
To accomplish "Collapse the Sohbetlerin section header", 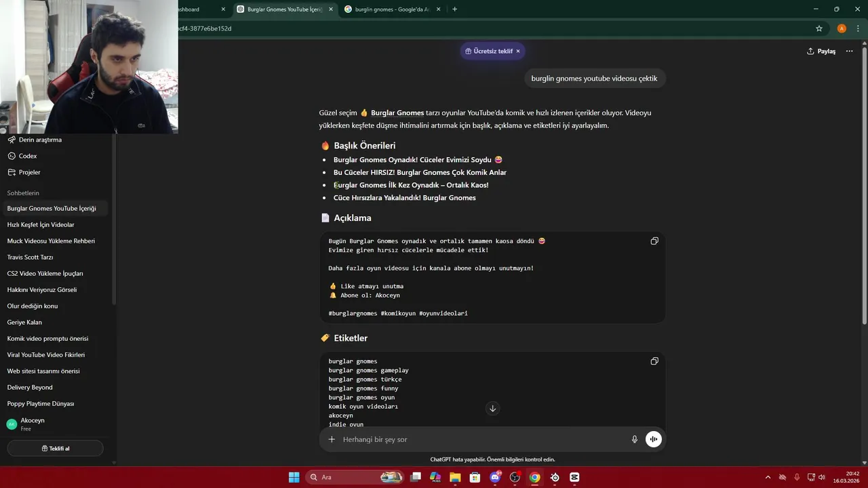I will [x=23, y=193].
